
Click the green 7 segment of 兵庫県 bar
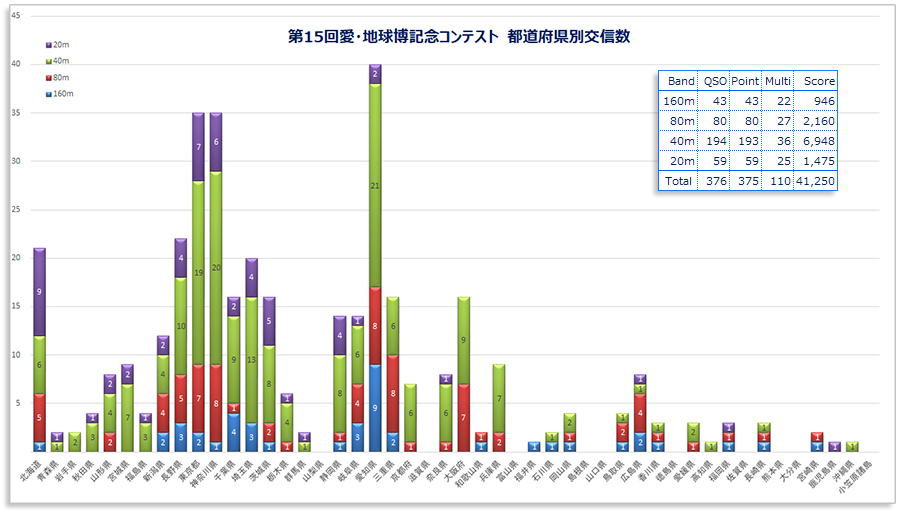(x=498, y=398)
